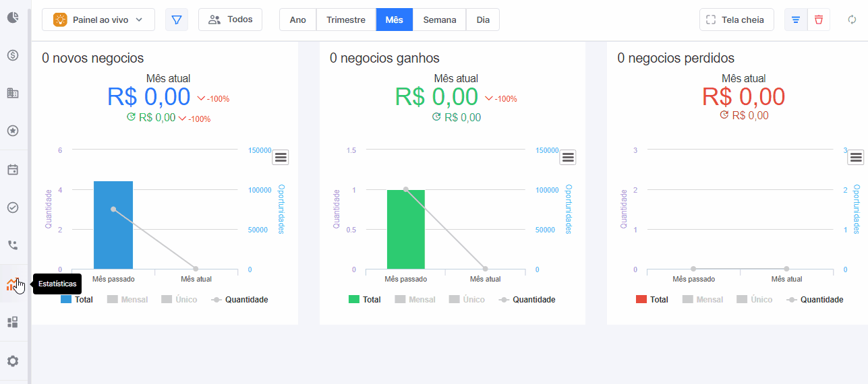Select the Semana period tab

pyautogui.click(x=440, y=20)
